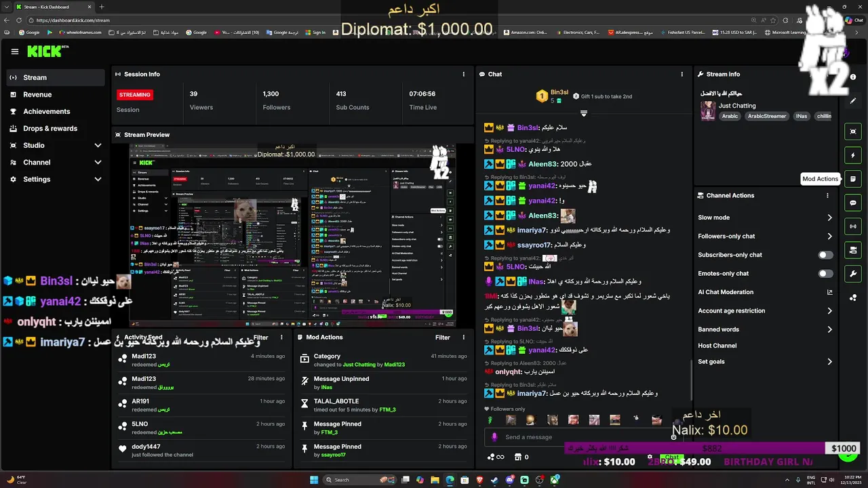The image size is (868, 488).
Task: Click the channel points icon below chat input
Action: [x=497, y=457]
